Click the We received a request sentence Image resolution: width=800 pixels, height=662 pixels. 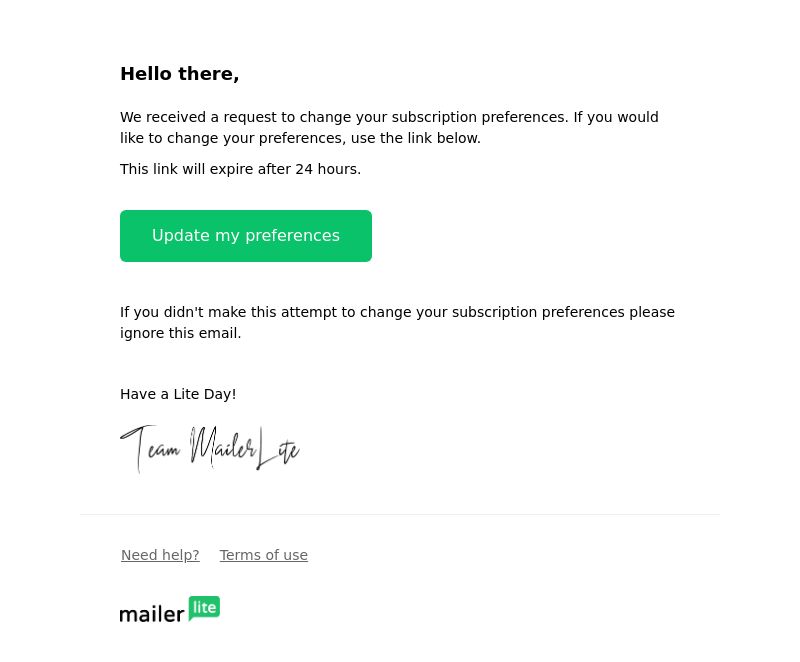[x=344, y=117]
